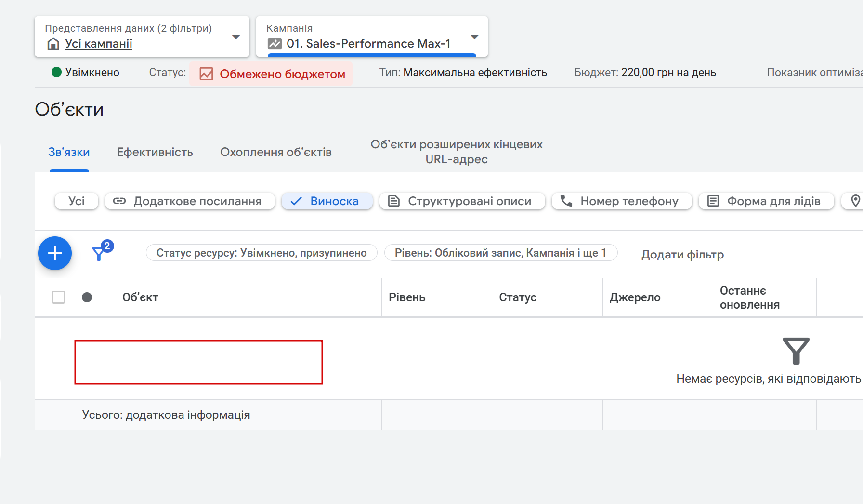Sort by the Рівень column header

click(x=407, y=297)
